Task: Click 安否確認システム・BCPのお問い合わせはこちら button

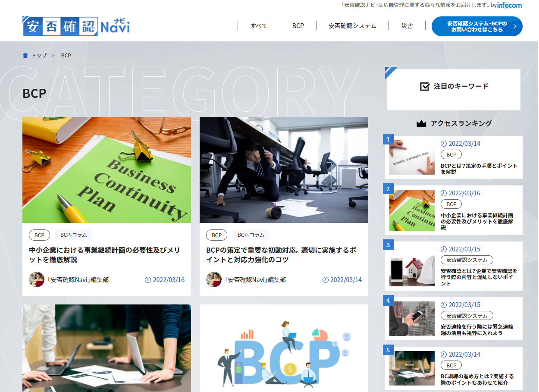Action: pos(477,26)
